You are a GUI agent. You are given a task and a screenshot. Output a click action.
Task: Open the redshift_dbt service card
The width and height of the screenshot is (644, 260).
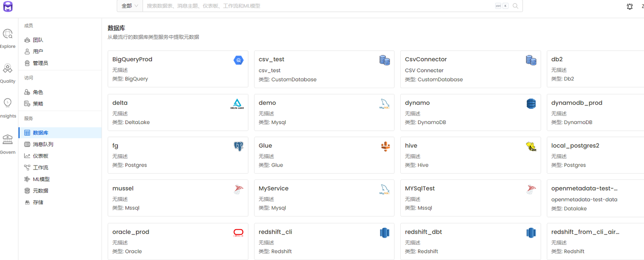click(x=470, y=242)
